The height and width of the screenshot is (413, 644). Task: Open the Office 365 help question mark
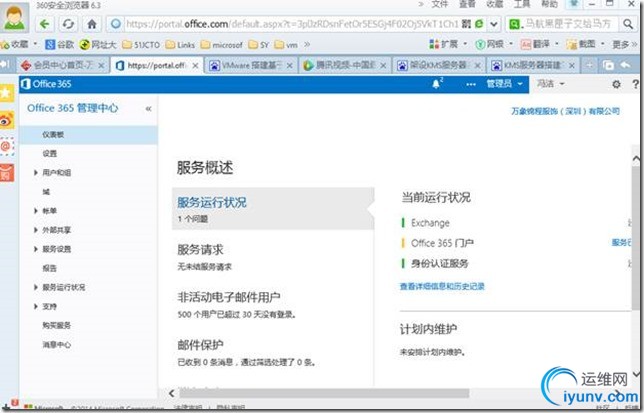(635, 84)
